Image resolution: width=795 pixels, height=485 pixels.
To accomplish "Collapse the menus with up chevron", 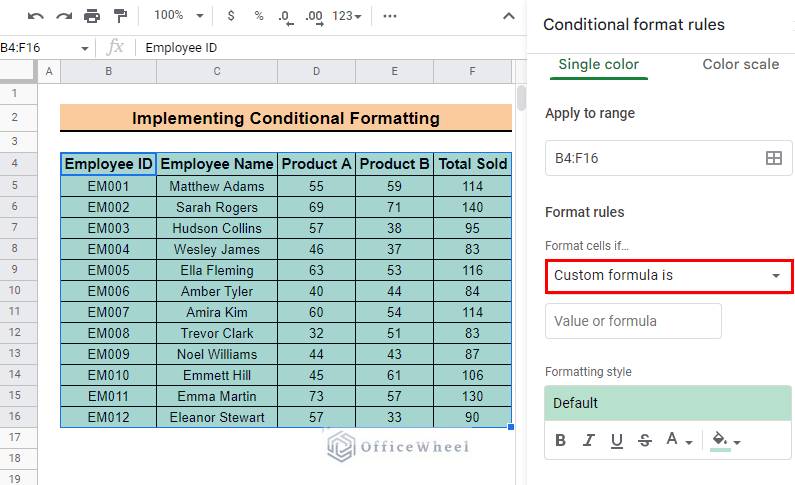I will [x=509, y=16].
